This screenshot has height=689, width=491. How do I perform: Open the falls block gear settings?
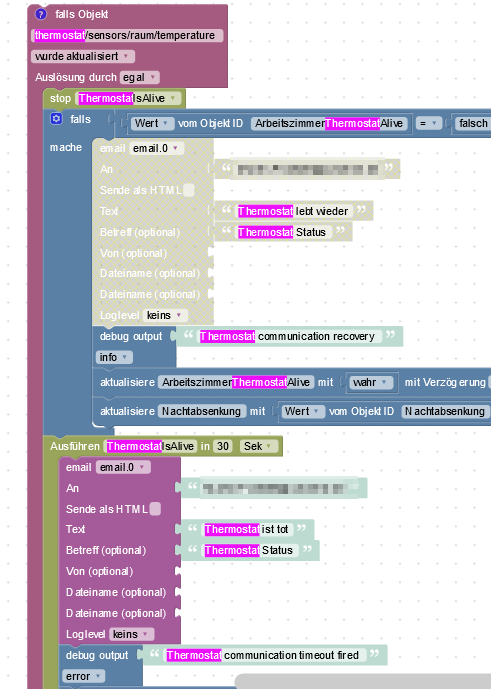56,119
